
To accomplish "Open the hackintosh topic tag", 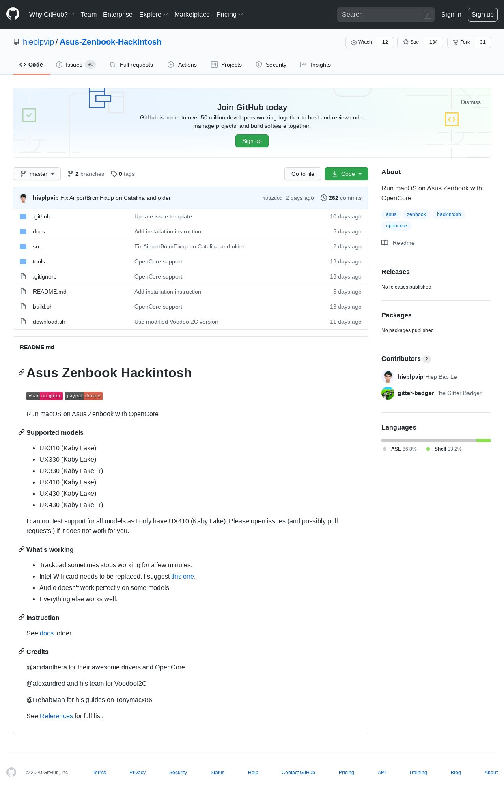I will click(449, 214).
